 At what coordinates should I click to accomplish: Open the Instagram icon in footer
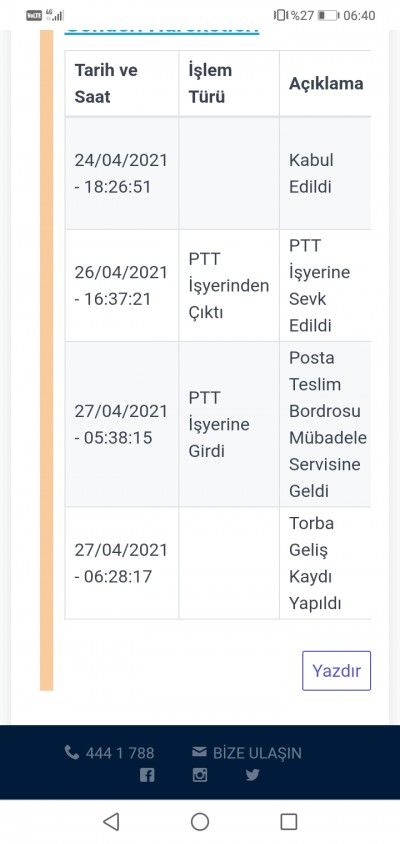[x=200, y=775]
